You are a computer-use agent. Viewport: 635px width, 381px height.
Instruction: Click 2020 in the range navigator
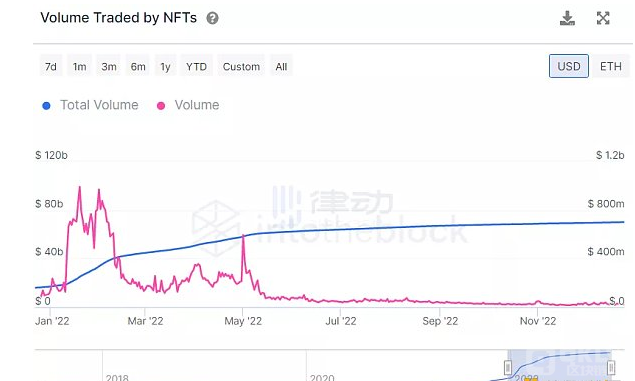(x=322, y=377)
